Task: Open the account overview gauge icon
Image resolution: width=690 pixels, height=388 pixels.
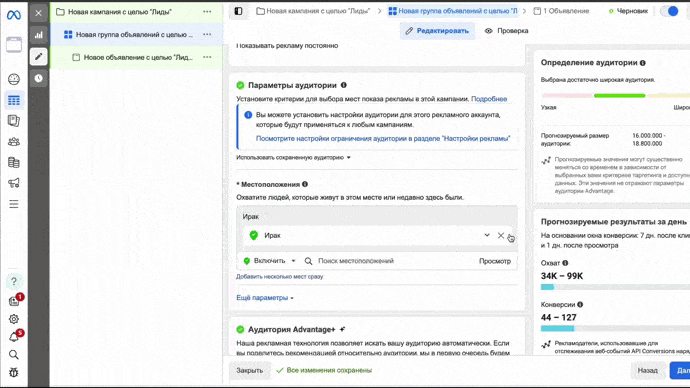Action: (14, 79)
